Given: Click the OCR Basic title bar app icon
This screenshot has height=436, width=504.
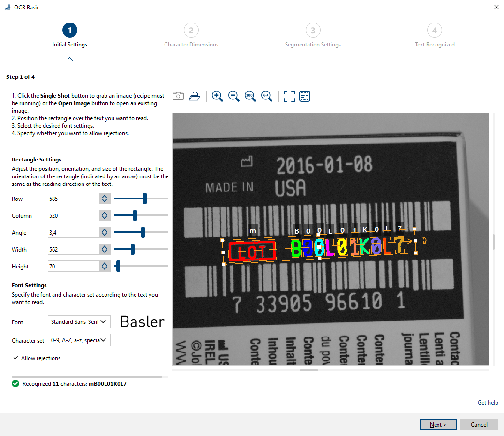Looking at the screenshot, I should 8,7.
